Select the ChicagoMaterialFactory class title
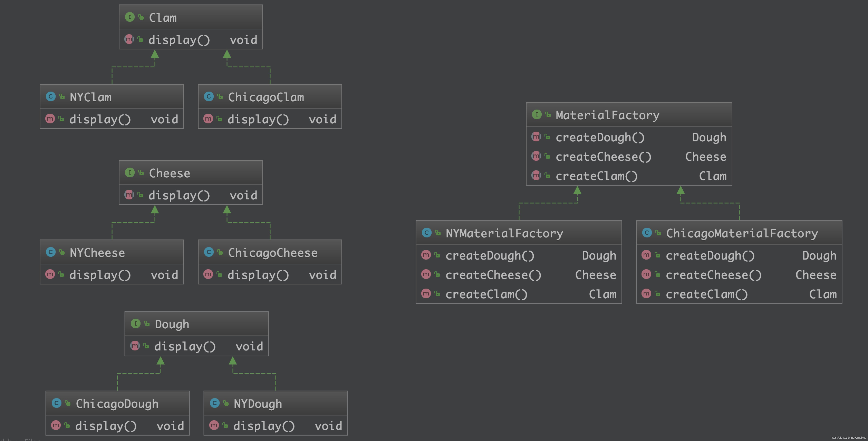The width and height of the screenshot is (868, 441). coord(742,233)
